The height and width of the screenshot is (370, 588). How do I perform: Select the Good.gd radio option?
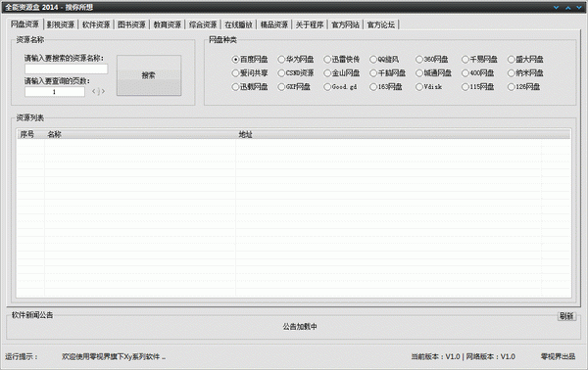click(x=340, y=87)
